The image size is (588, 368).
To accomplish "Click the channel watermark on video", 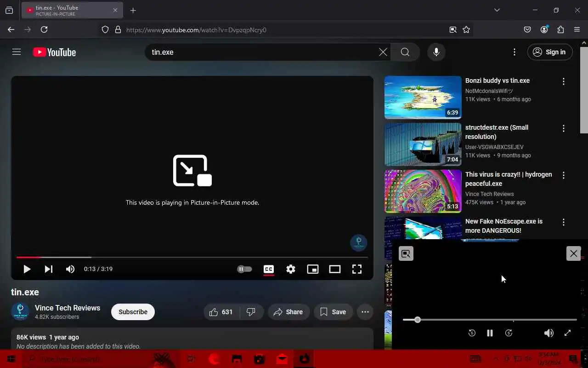I will tap(359, 242).
